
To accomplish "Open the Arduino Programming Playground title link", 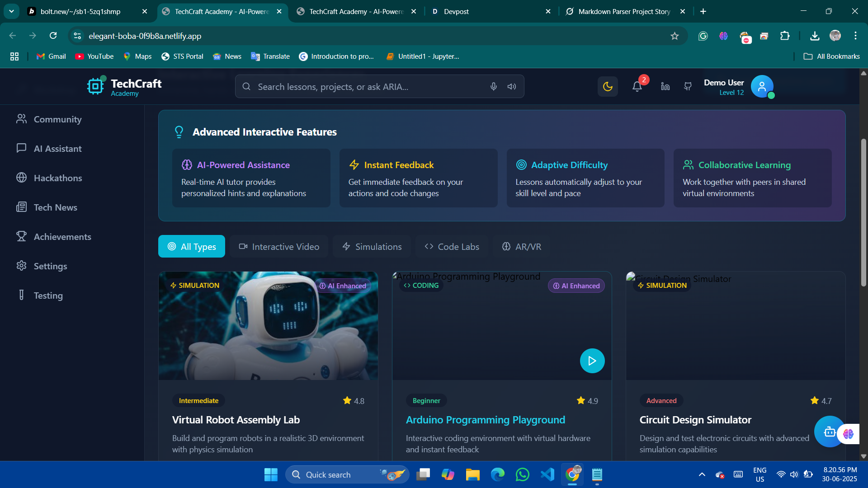I will click(x=485, y=420).
